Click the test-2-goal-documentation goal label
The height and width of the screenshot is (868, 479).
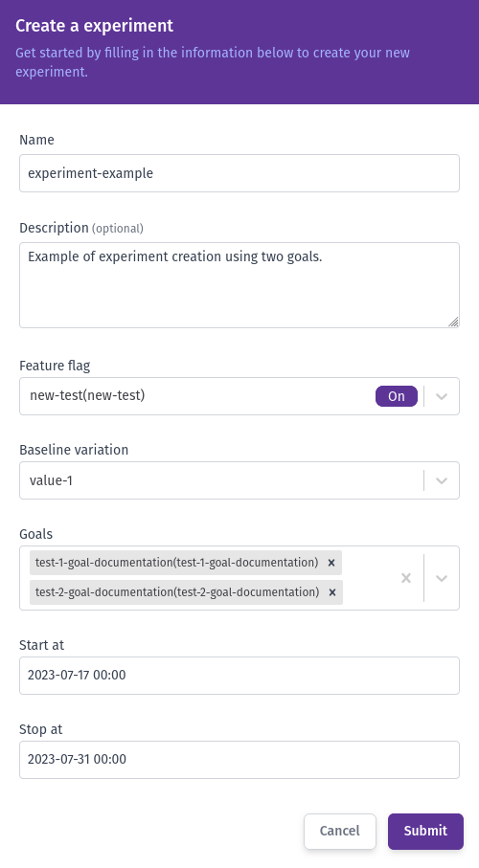point(177,591)
